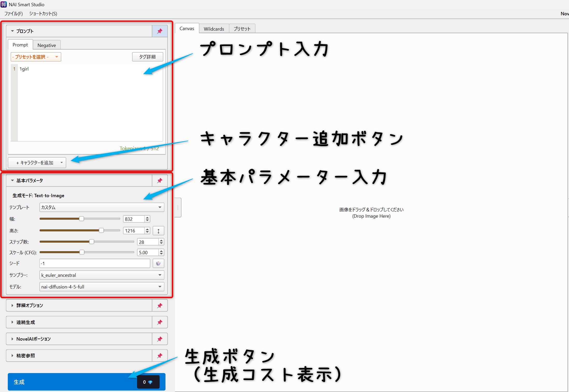Switch to the Wildcards tab
Image resolution: width=569 pixels, height=392 pixels.
(x=214, y=29)
